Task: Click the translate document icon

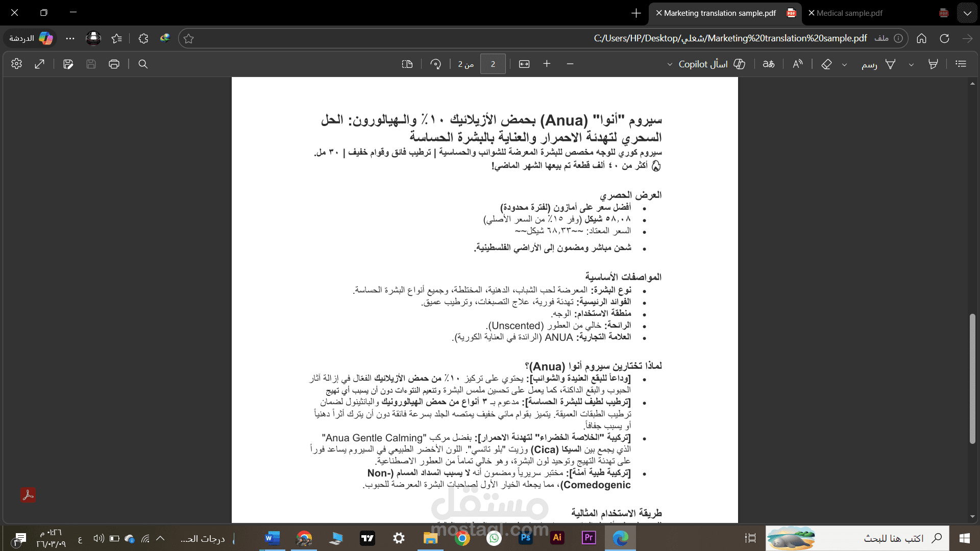Action: pyautogui.click(x=768, y=64)
